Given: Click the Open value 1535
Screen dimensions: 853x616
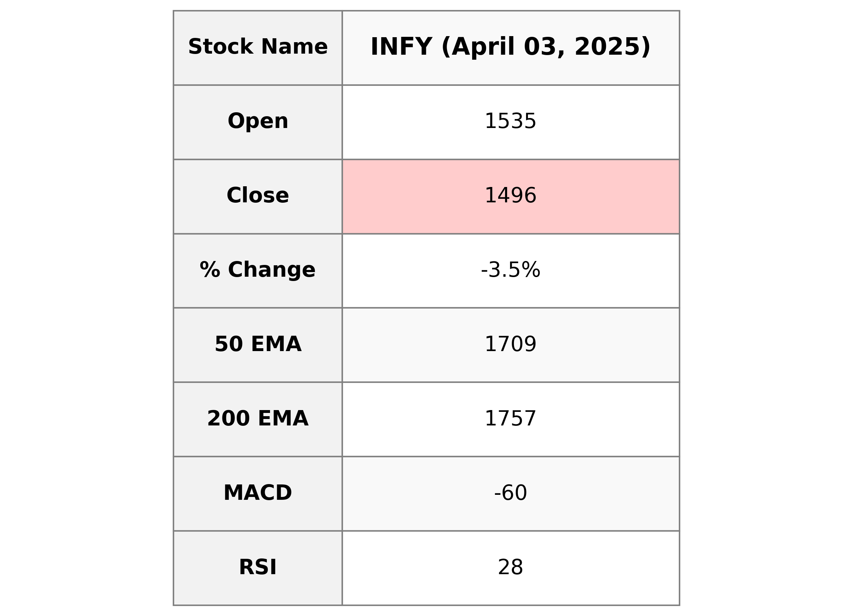Looking at the screenshot, I should coord(510,122).
